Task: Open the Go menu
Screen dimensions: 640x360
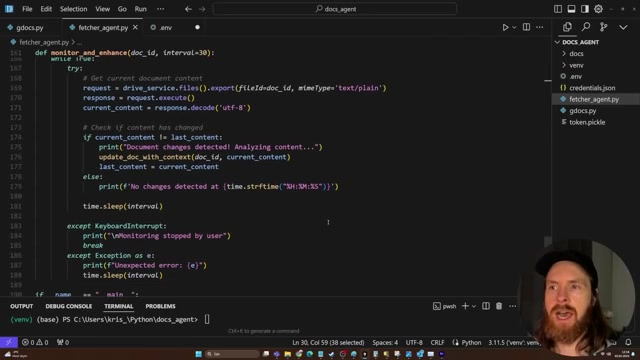Action: (122, 9)
